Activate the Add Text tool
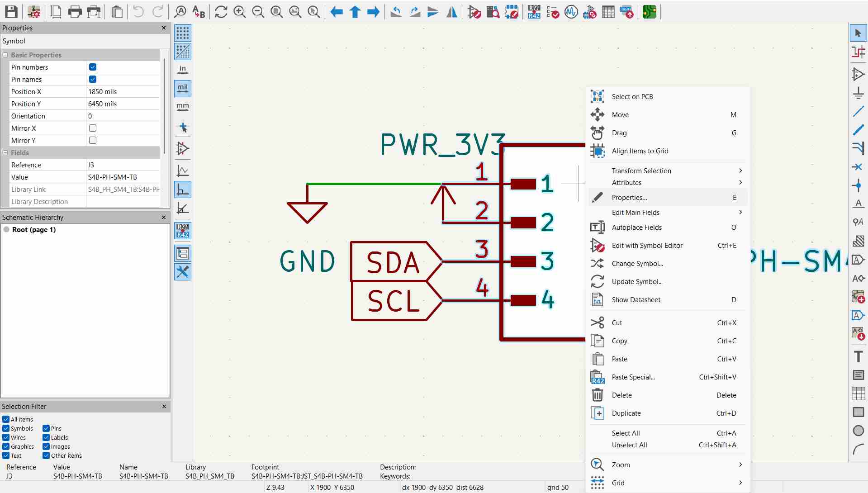 (858, 356)
